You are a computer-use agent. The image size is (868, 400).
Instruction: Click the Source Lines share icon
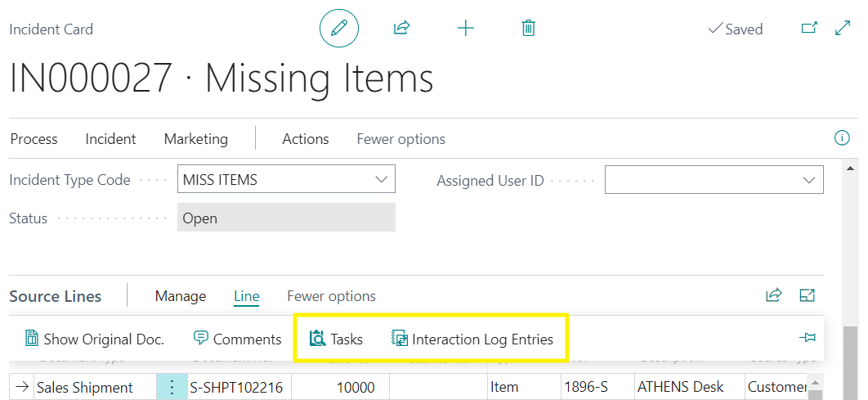(x=773, y=295)
